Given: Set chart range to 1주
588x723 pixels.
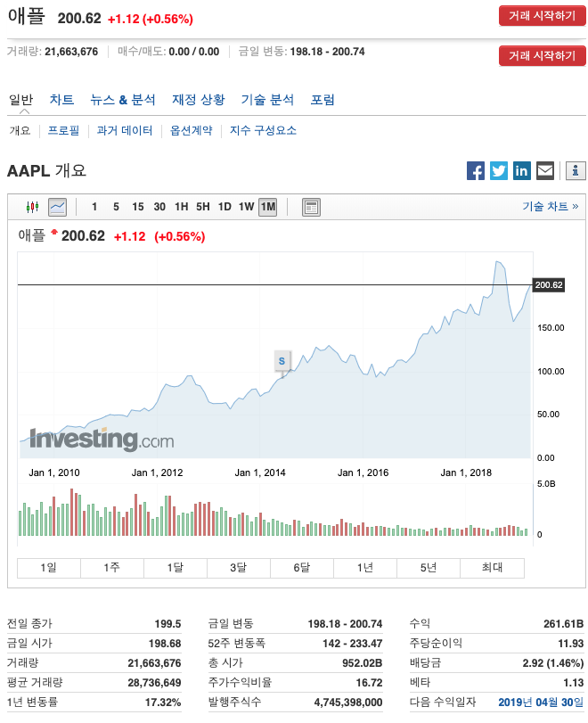Looking at the screenshot, I should pyautogui.click(x=112, y=568).
